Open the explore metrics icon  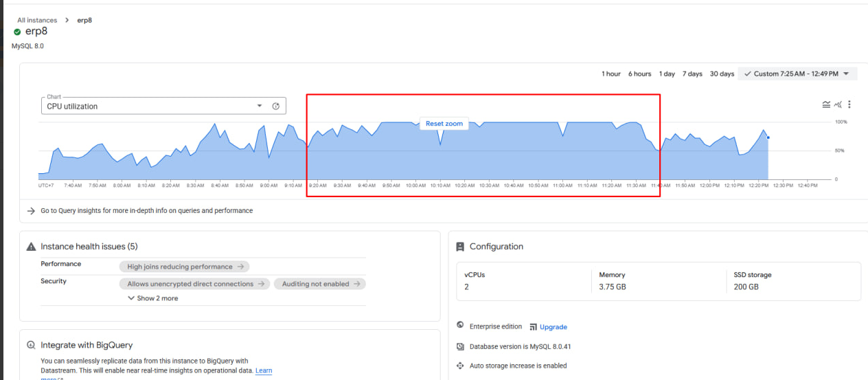tap(838, 104)
